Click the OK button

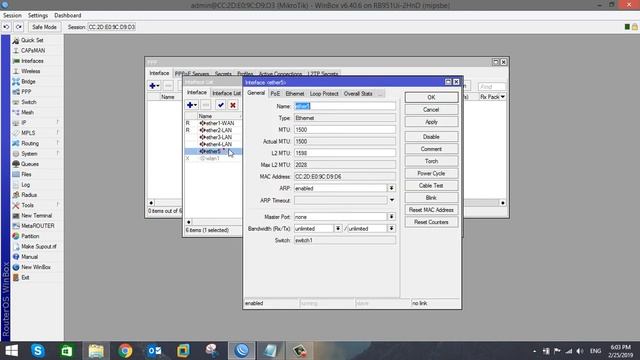coord(431,98)
